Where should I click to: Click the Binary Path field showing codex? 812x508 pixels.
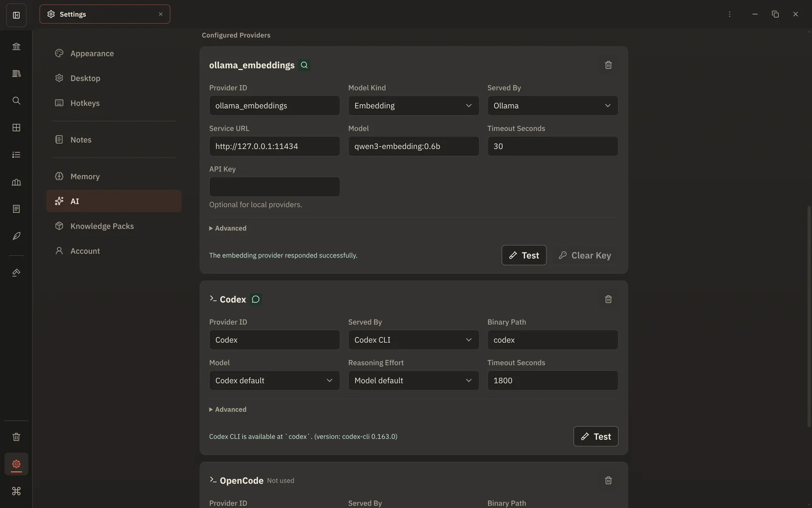pos(553,340)
